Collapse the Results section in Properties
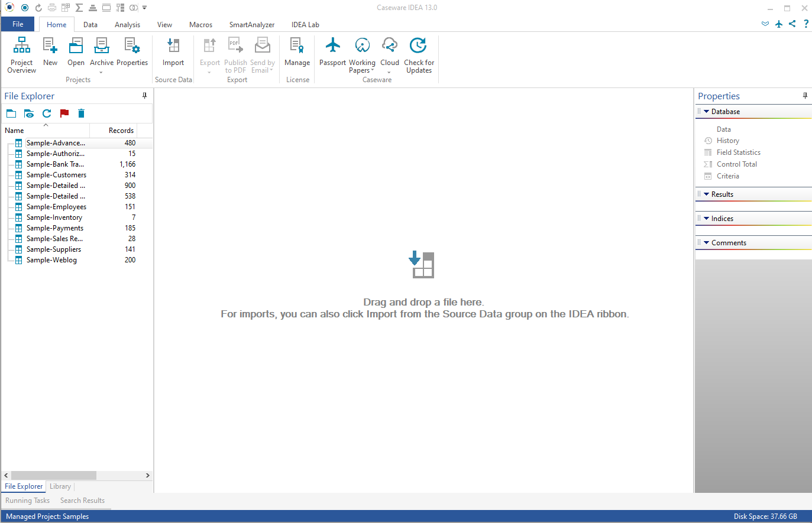This screenshot has height=523, width=812. pos(706,194)
